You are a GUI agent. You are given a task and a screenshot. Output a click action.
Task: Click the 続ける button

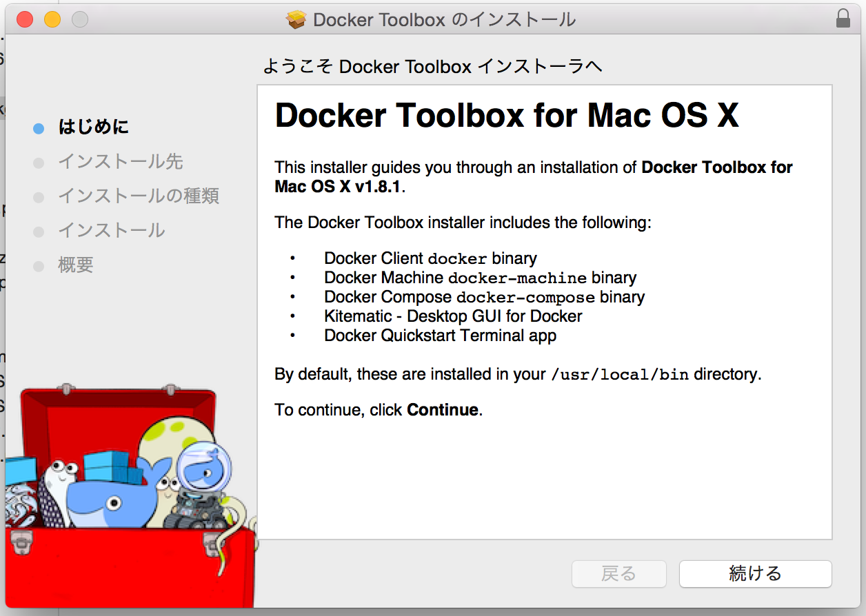point(755,574)
